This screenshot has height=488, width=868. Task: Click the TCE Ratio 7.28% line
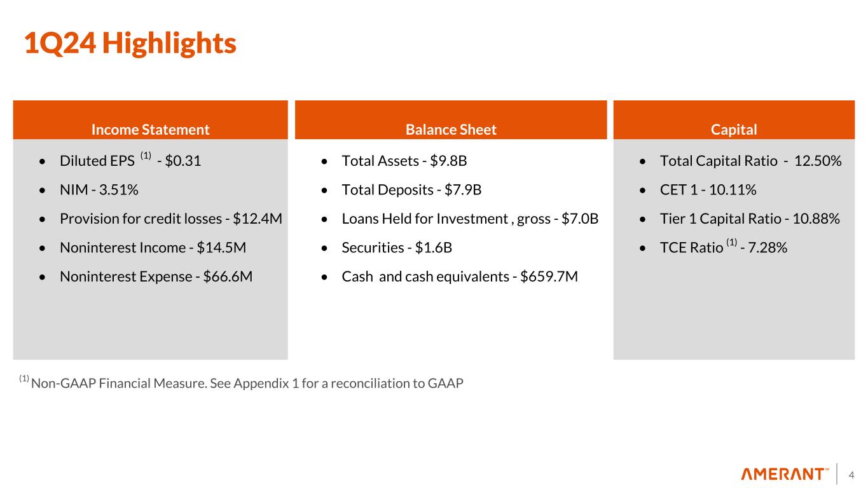point(724,247)
